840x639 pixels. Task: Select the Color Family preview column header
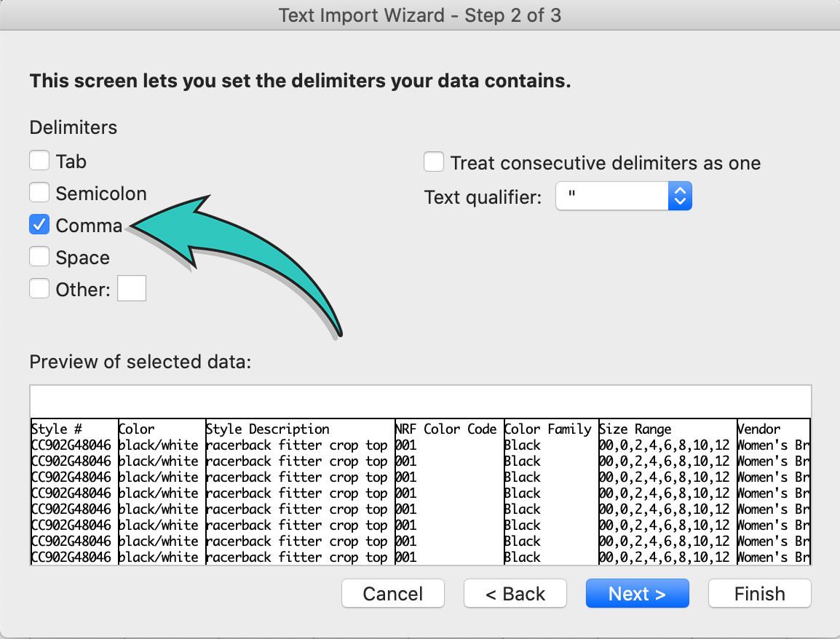click(x=550, y=429)
